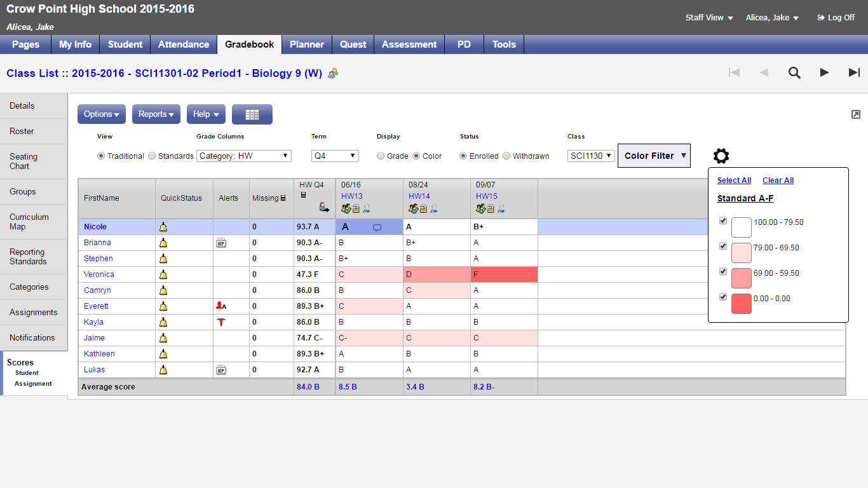868x488 pixels.
Task: Click the person-arrow icon under HW14
Action: 433,208
